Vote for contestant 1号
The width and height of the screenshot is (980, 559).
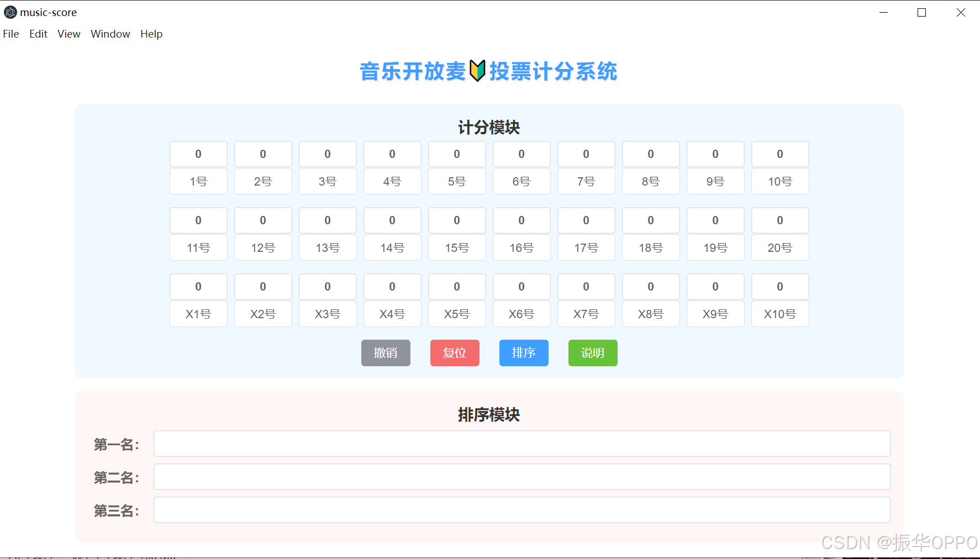click(x=198, y=181)
